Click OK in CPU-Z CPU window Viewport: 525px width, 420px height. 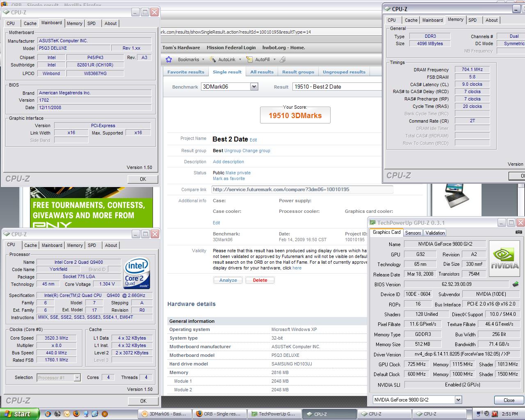point(143,401)
